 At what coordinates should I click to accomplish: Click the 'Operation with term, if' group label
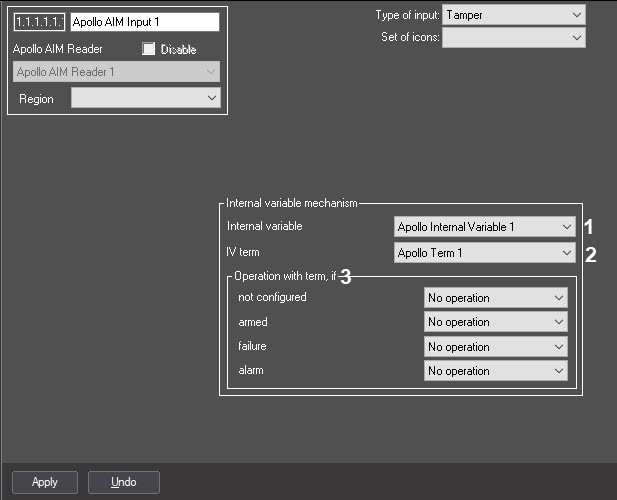coord(284,276)
